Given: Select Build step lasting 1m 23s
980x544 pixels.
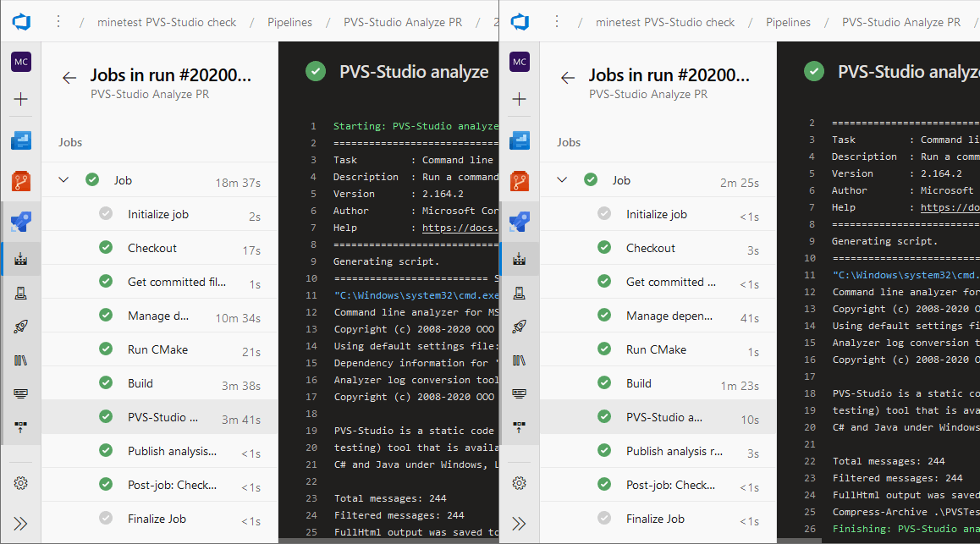Looking at the screenshot, I should 658,383.
